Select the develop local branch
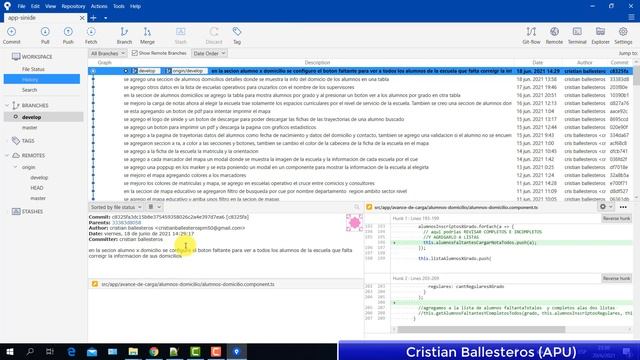Image resolution: width=640 pixels, height=360 pixels. coord(43,117)
